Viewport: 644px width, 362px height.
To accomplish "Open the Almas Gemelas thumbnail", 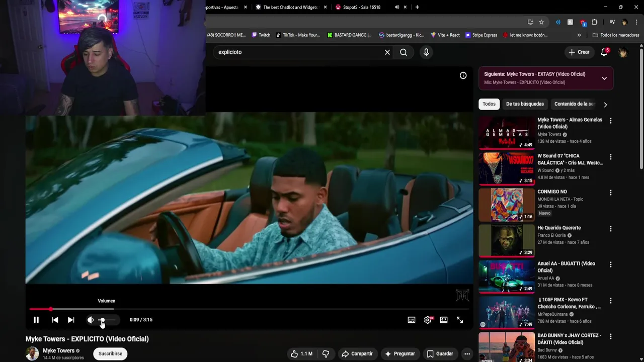I will pyautogui.click(x=507, y=133).
